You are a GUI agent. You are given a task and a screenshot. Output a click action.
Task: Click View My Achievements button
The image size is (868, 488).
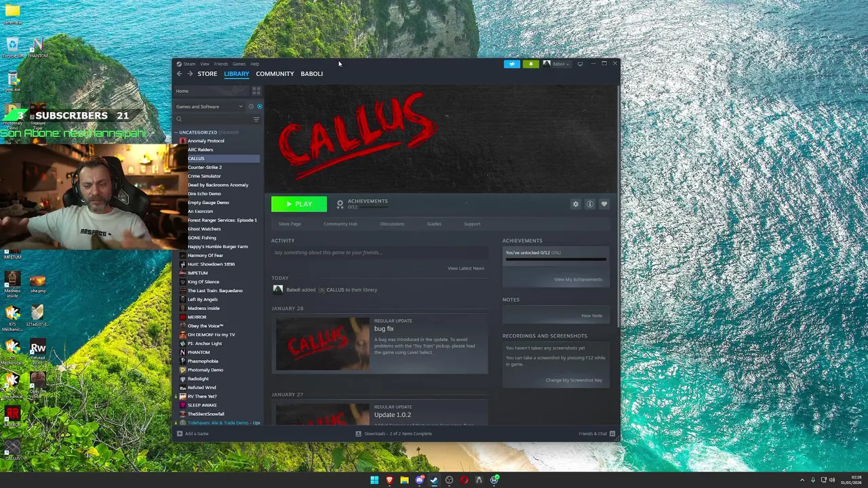click(578, 279)
